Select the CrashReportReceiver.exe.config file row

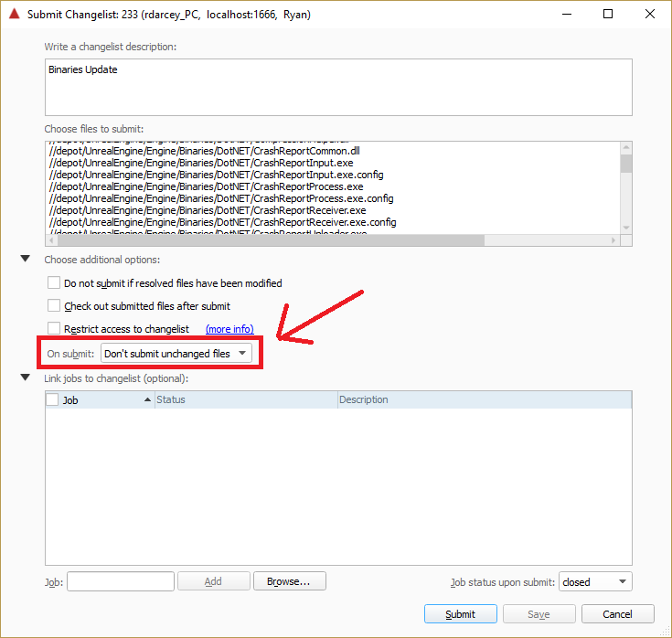(x=222, y=222)
